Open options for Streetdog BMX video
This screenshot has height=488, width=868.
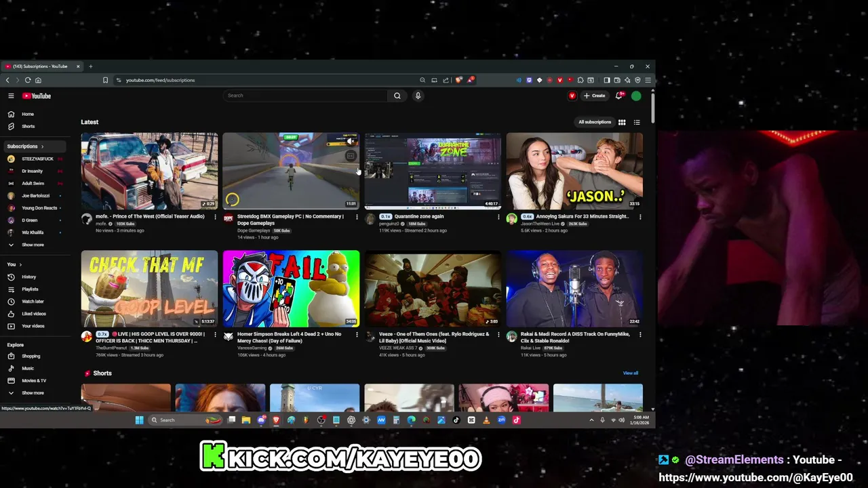357,217
